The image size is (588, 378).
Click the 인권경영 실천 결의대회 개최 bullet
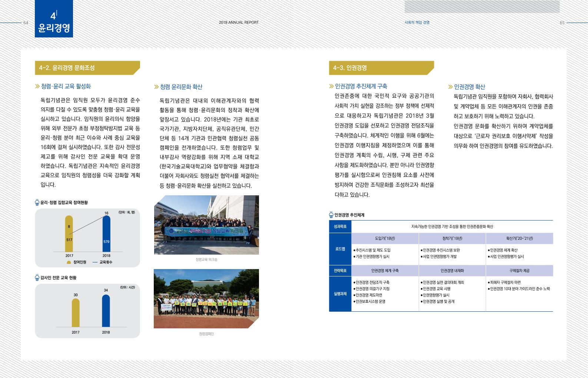[x=442, y=282]
